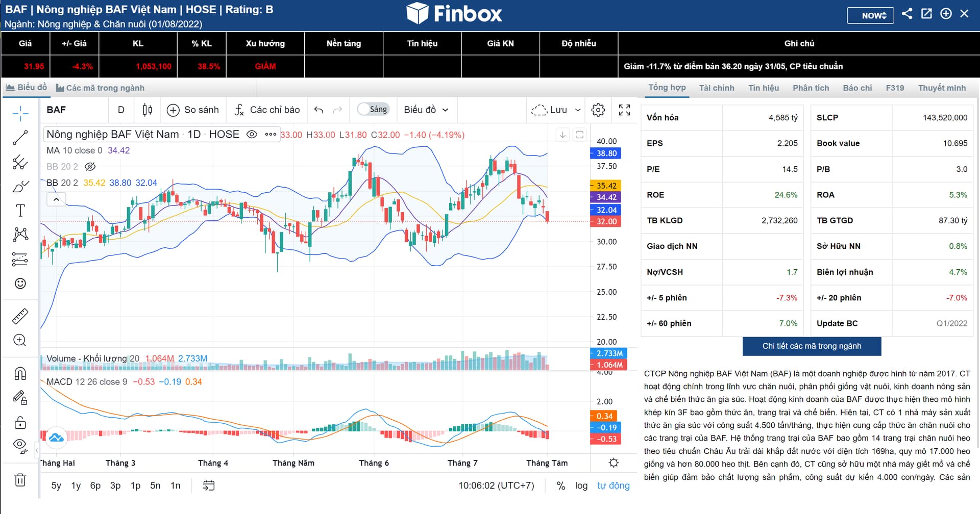Click the share icon in header
Screen dimensions: 980x514
click(907, 14)
